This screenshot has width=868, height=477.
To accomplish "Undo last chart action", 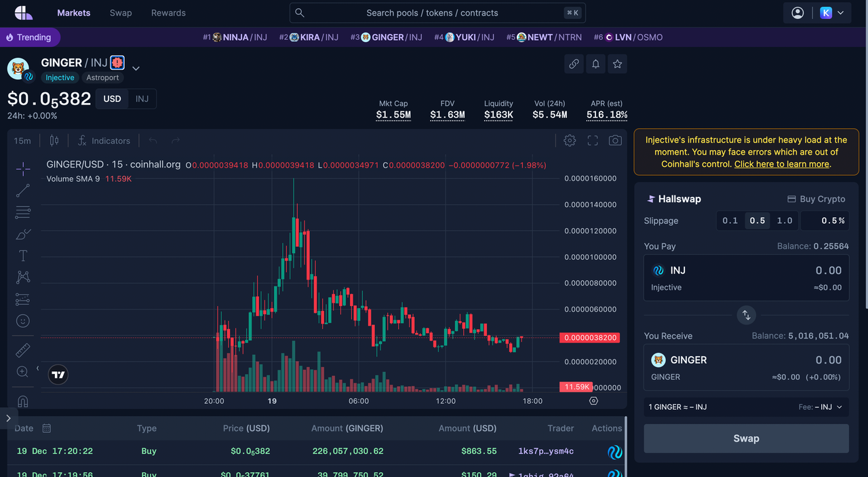I will 153,140.
